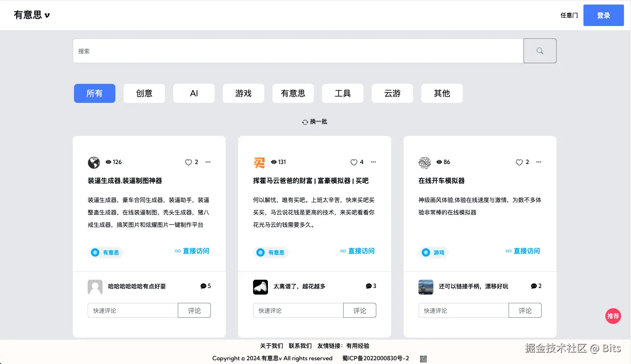631x364 pixels.
Task: Switch to the AI category tab
Action: (x=194, y=93)
